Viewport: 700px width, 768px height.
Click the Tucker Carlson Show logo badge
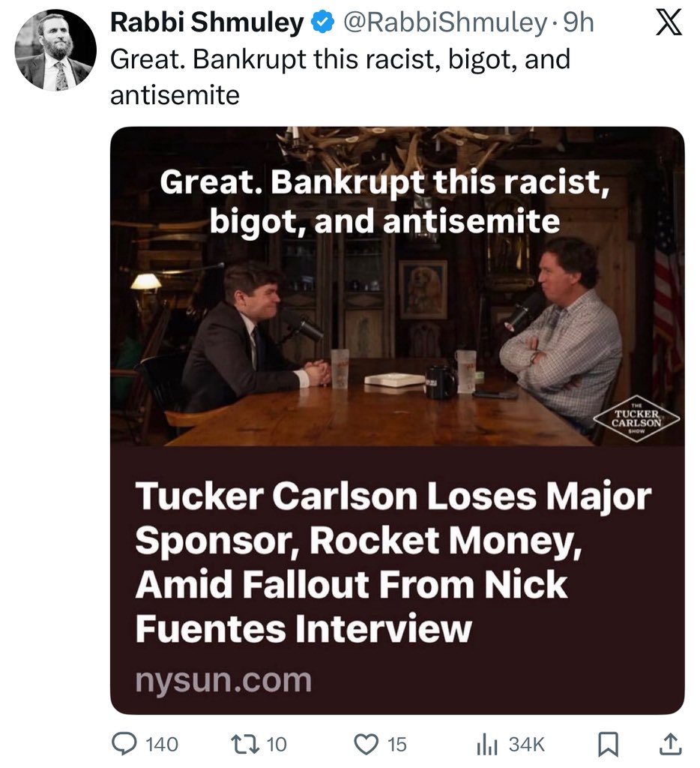(637, 418)
